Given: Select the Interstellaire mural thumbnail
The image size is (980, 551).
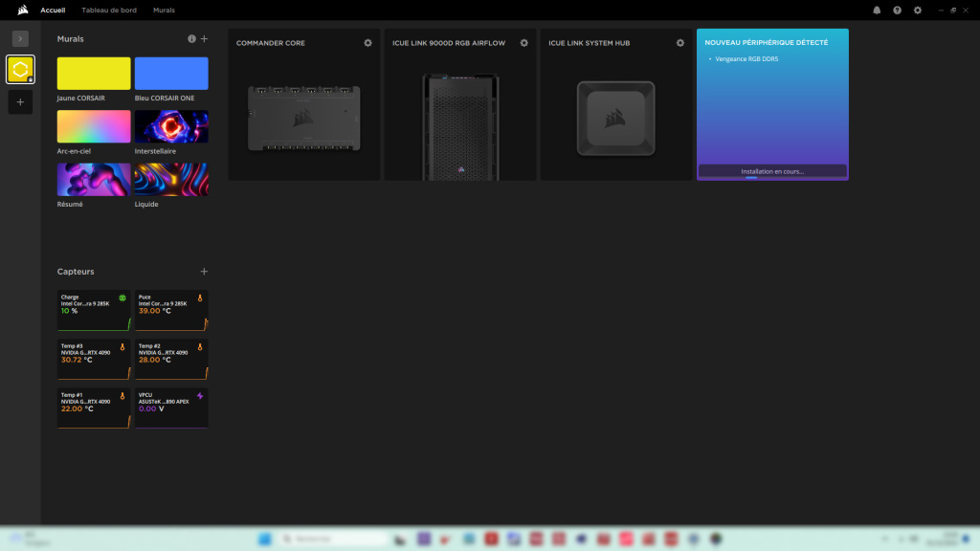Looking at the screenshot, I should click(171, 126).
